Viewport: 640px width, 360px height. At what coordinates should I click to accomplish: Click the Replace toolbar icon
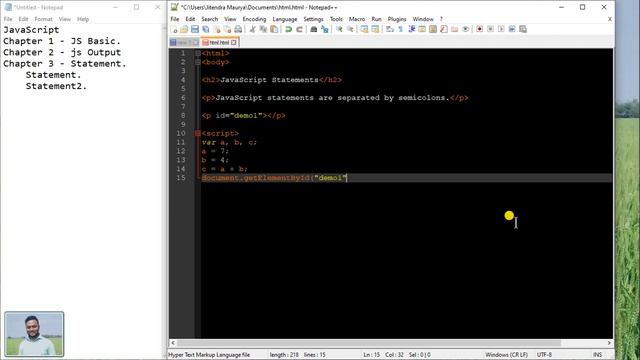click(x=325, y=29)
